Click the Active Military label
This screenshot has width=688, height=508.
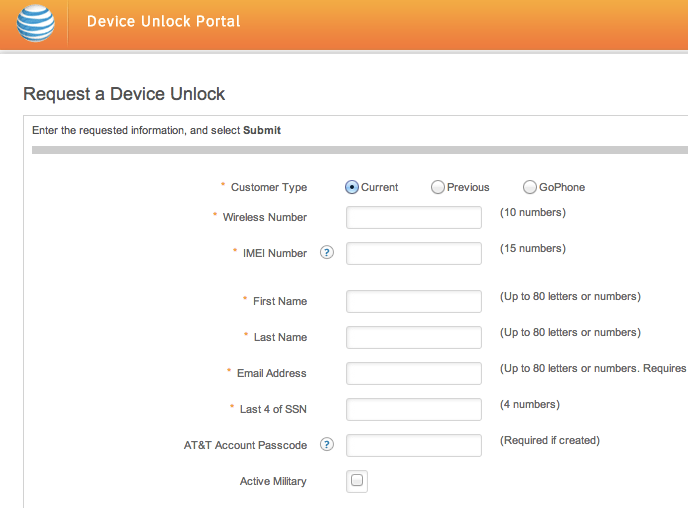(x=273, y=481)
